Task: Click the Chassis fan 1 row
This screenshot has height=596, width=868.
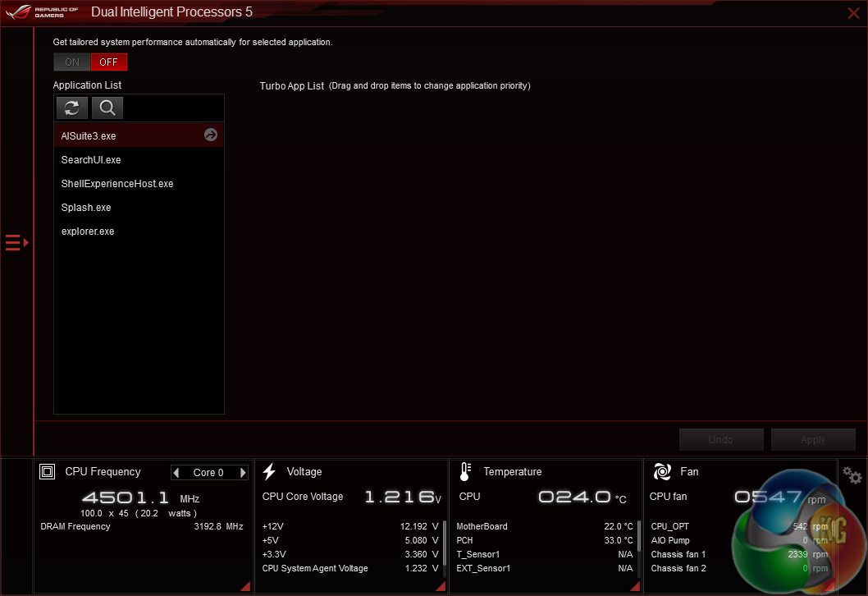Action: pyautogui.click(x=739, y=554)
